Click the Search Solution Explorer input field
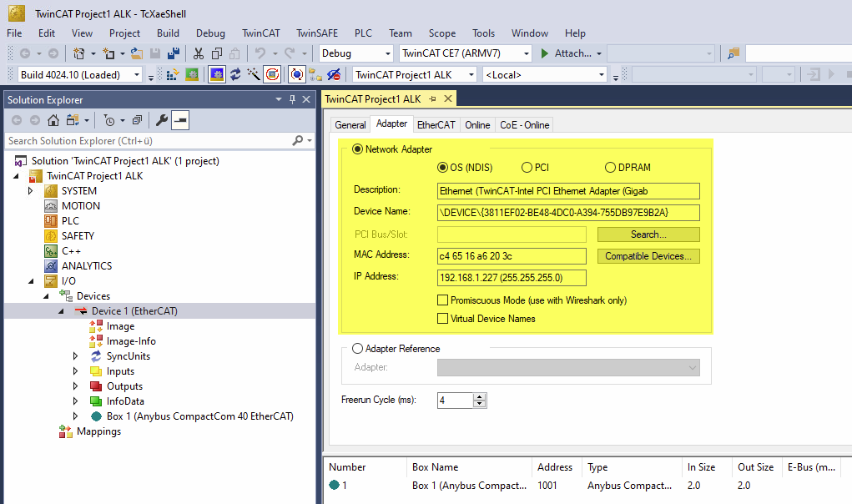The image size is (852, 504). coord(149,141)
